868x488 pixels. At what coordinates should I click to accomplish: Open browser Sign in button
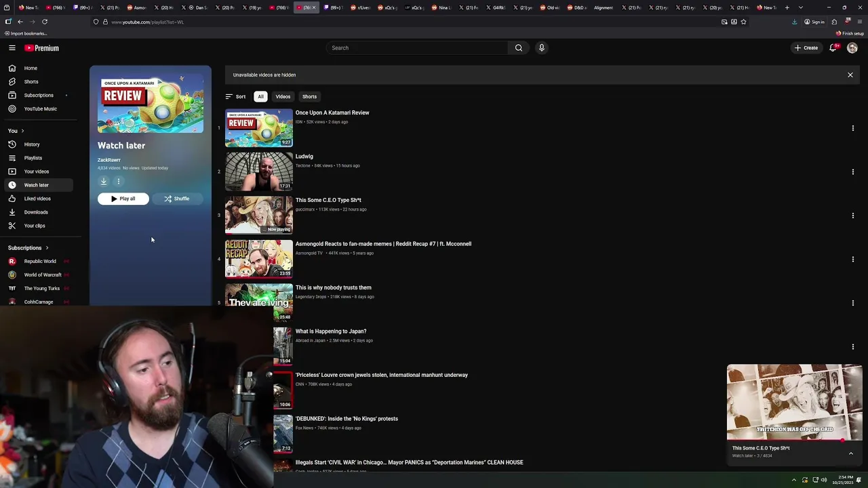[814, 22]
